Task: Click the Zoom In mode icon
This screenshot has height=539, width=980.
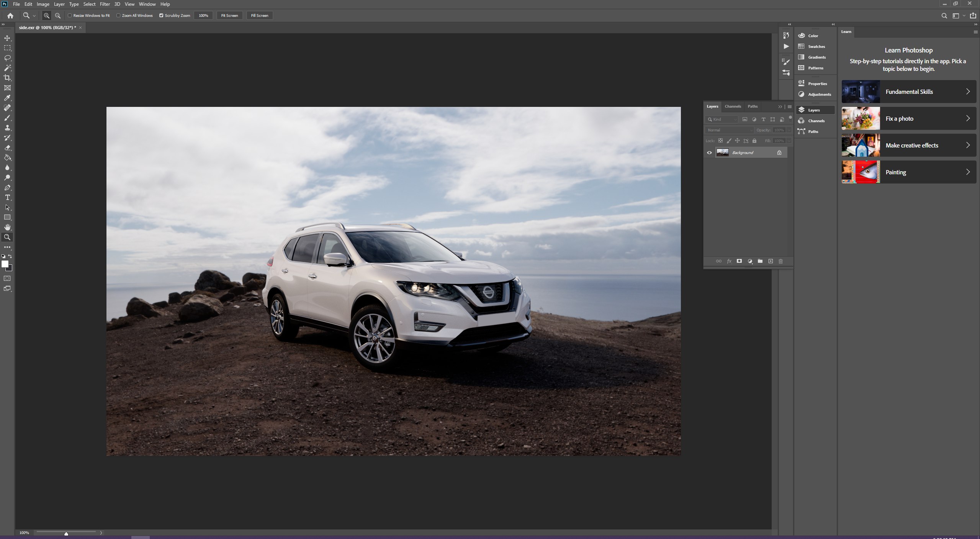Action: [x=46, y=16]
